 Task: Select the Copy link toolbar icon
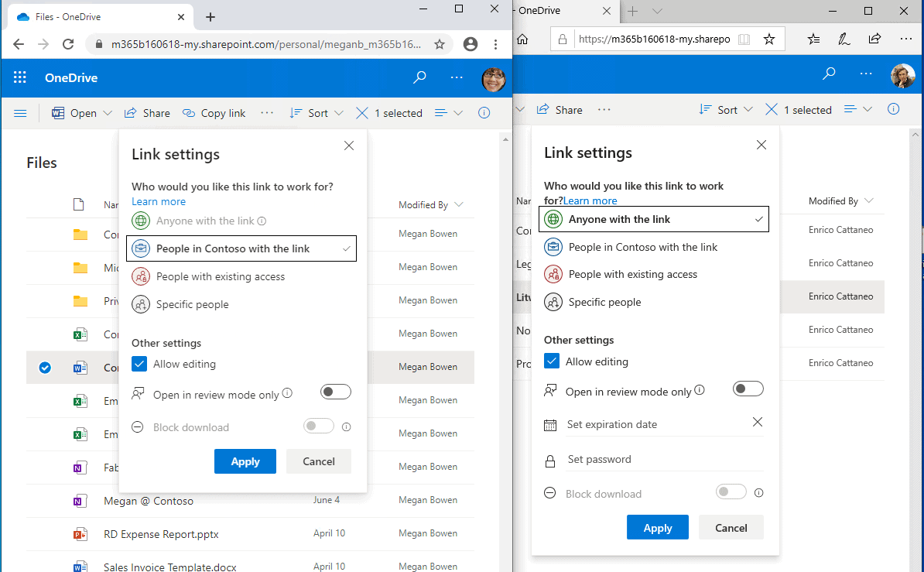point(188,113)
